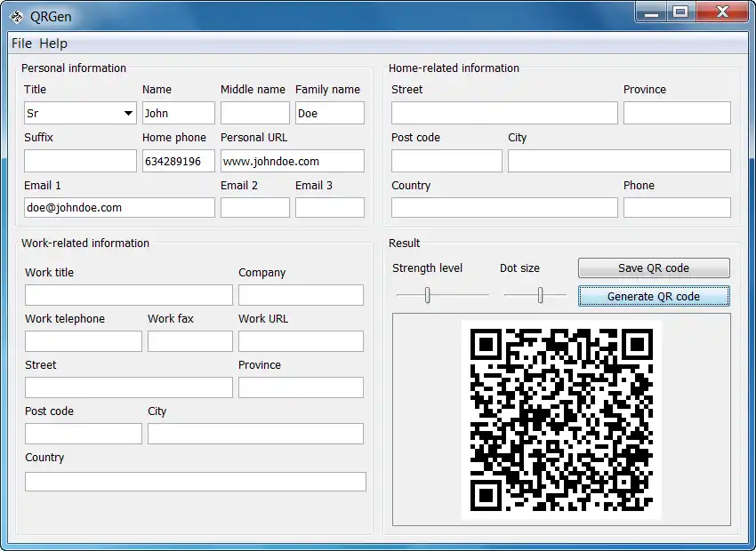756x551 pixels.
Task: Click the Email 1 field with doe@johndoe.com
Action: click(x=119, y=208)
